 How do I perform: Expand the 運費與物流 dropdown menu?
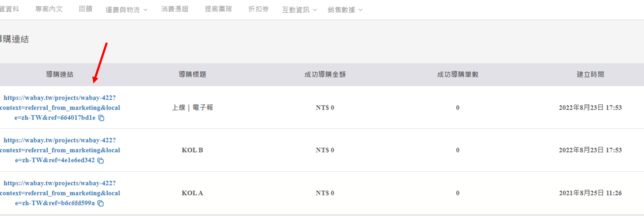[x=126, y=10]
